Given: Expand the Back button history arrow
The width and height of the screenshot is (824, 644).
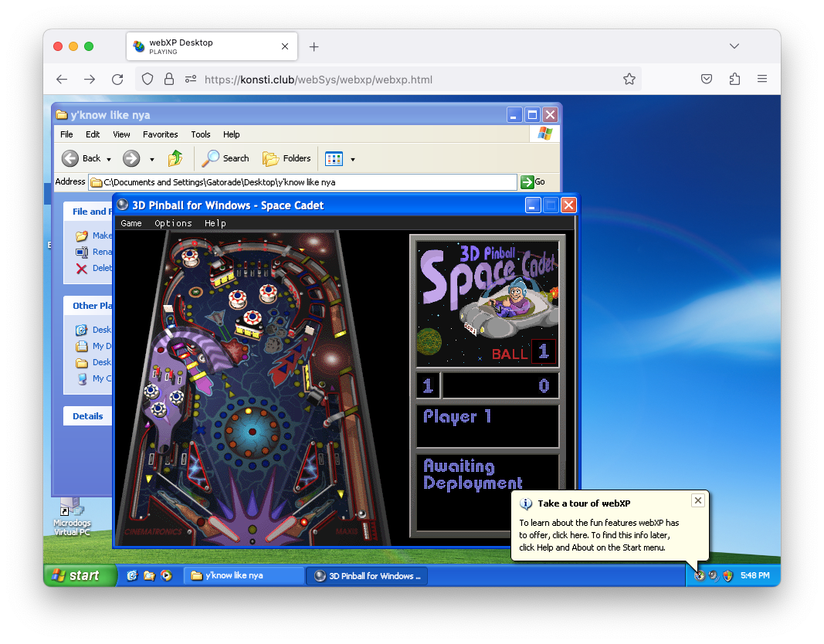Looking at the screenshot, I should 109,159.
